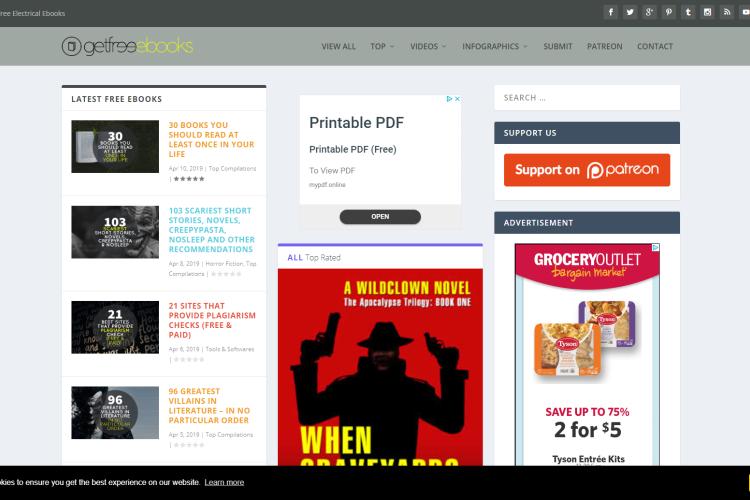Open Tools & Softwares category link
Viewport: 750px width, 500px height.
[230, 349]
